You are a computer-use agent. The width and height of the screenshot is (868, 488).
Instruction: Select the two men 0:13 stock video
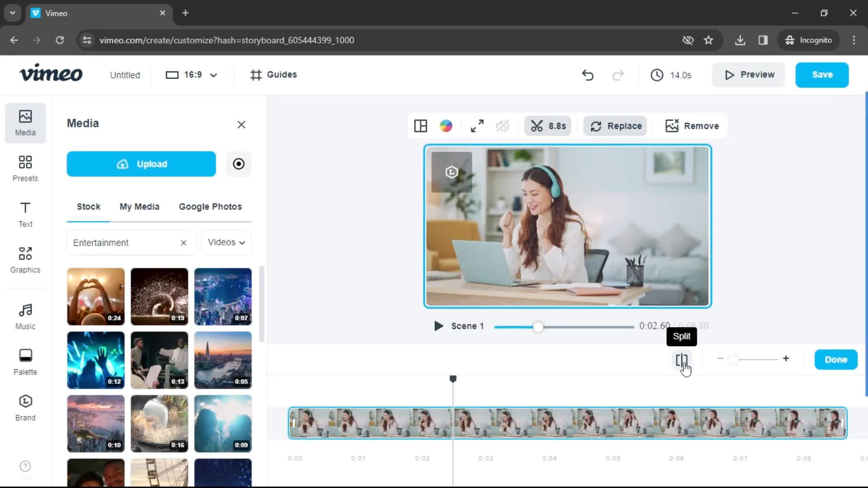tap(159, 360)
